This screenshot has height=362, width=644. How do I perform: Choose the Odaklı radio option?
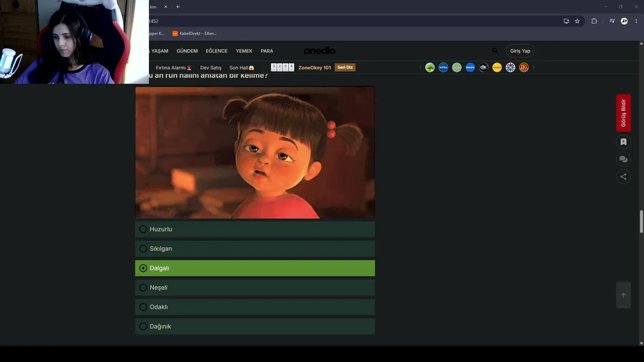tap(255, 307)
